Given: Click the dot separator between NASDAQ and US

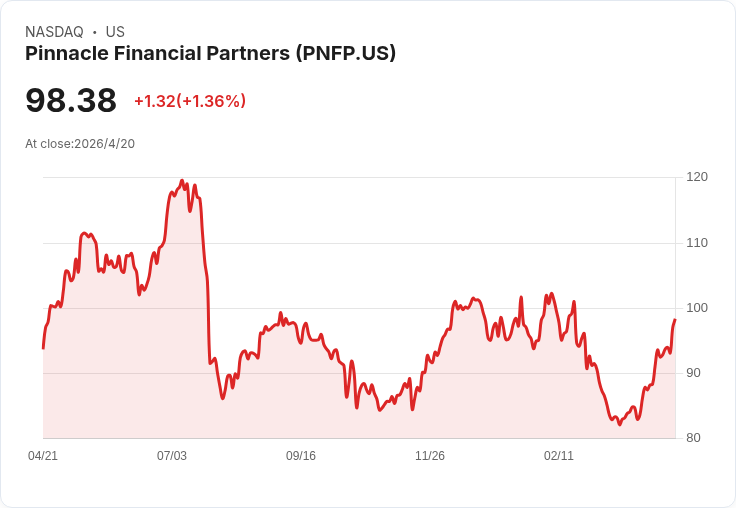Looking at the screenshot, I should [x=95, y=32].
